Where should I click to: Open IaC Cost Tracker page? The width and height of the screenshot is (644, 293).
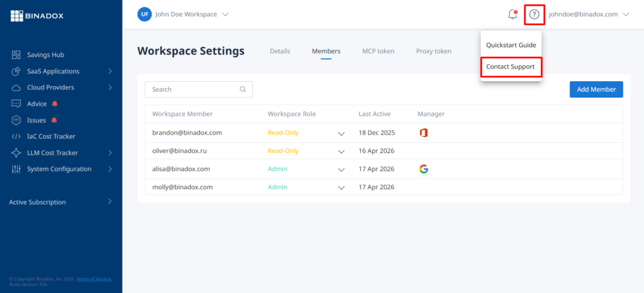52,136
